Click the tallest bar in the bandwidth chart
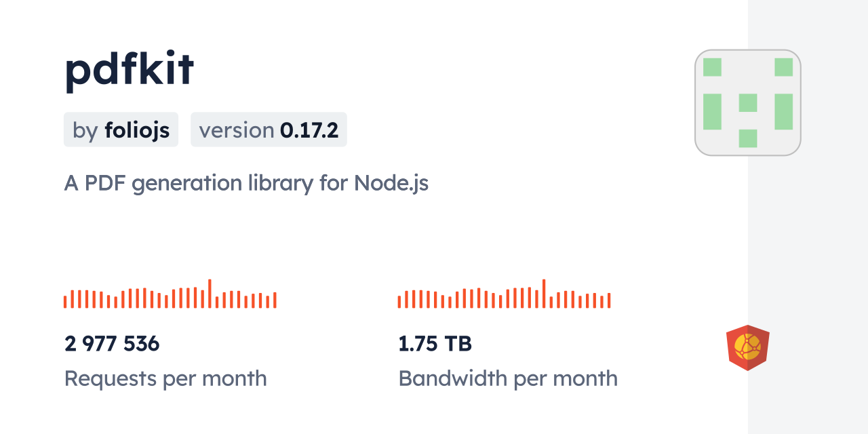 pyautogui.click(x=544, y=294)
